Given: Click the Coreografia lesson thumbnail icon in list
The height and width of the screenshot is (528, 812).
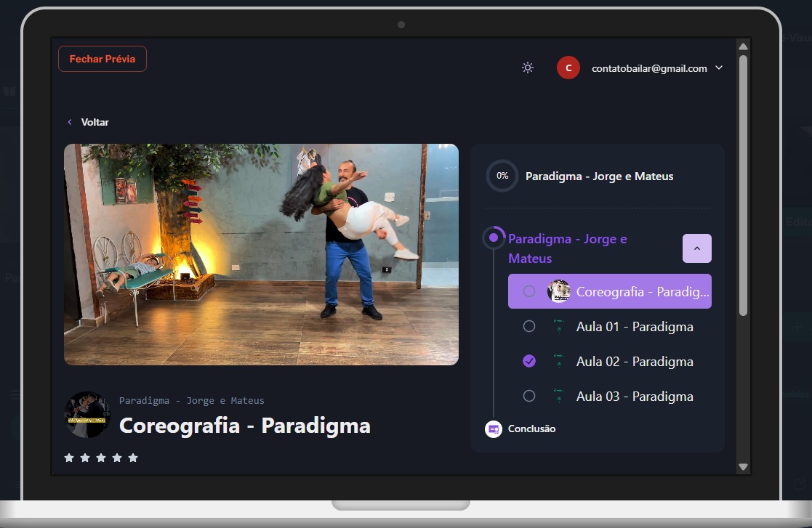Looking at the screenshot, I should pos(558,291).
